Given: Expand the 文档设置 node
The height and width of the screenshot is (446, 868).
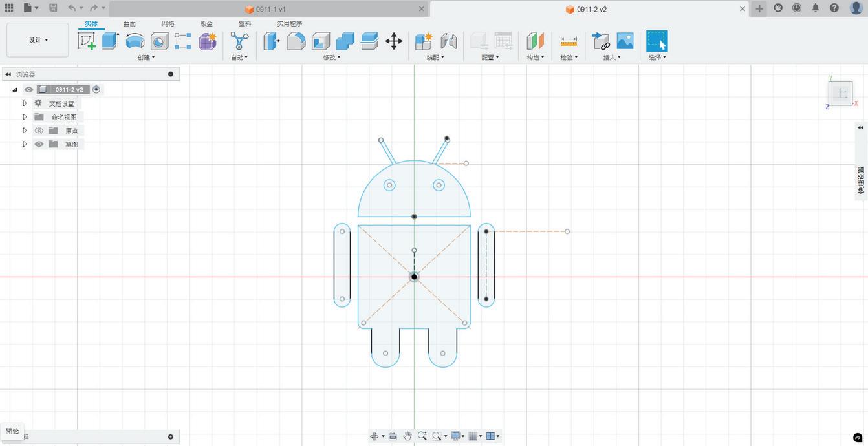Looking at the screenshot, I should click(x=25, y=103).
